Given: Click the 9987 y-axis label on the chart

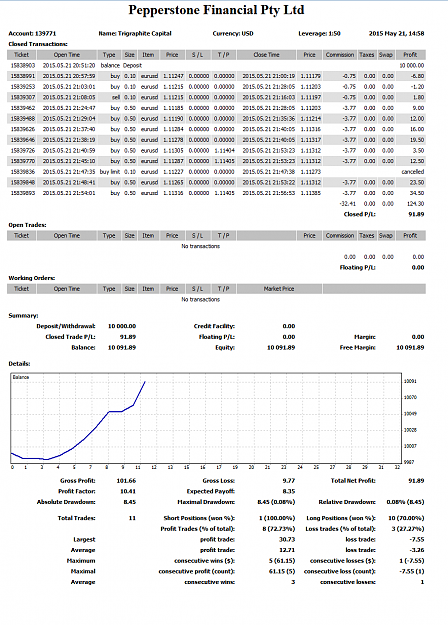Looking at the screenshot, I should pyautogui.click(x=409, y=462).
